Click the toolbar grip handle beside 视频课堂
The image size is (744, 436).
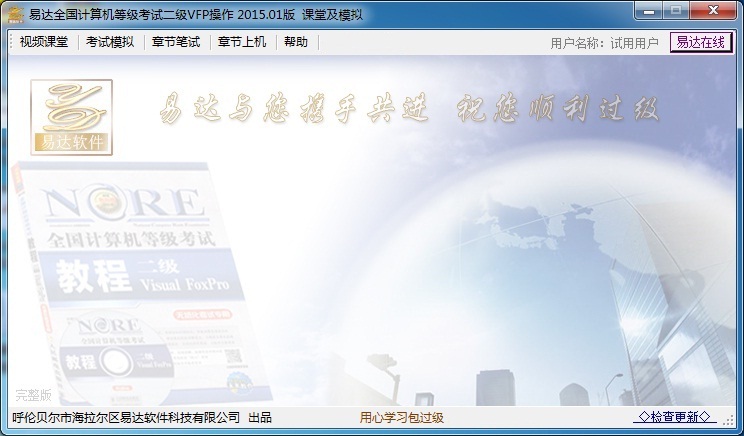pyautogui.click(x=11, y=42)
